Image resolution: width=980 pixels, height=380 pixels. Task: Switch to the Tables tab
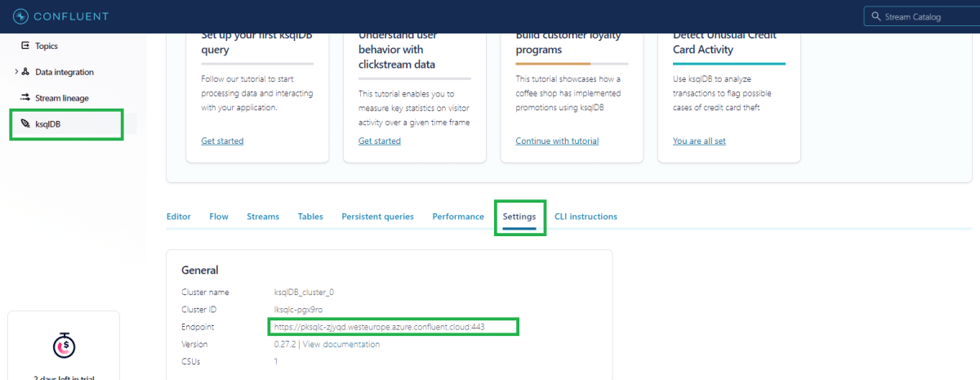(310, 217)
